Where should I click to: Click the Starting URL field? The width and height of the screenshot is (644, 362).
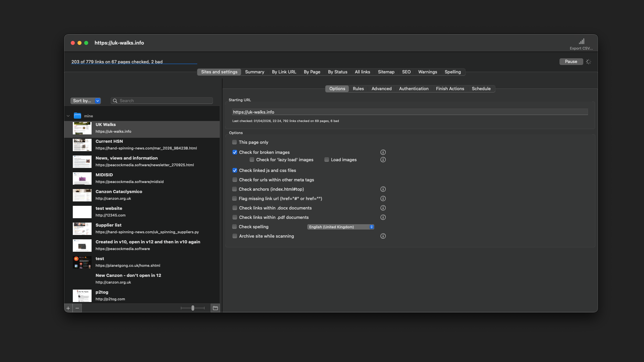click(410, 112)
